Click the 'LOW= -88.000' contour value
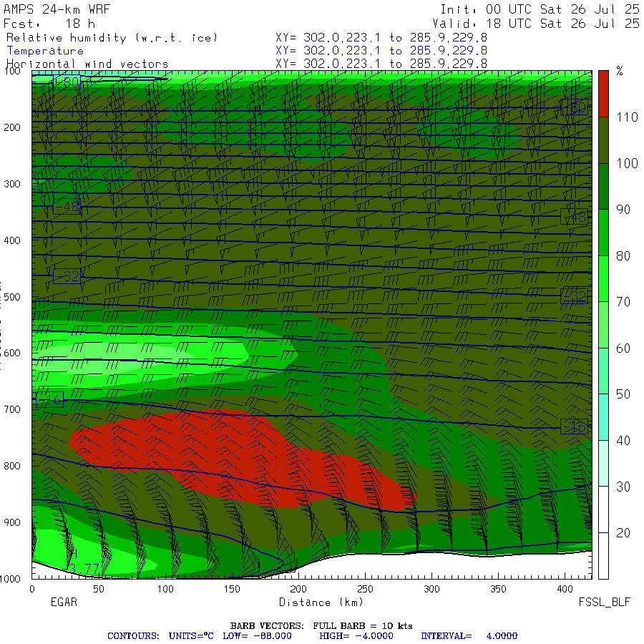Viewport: 644px width, 644px height. (x=257, y=636)
